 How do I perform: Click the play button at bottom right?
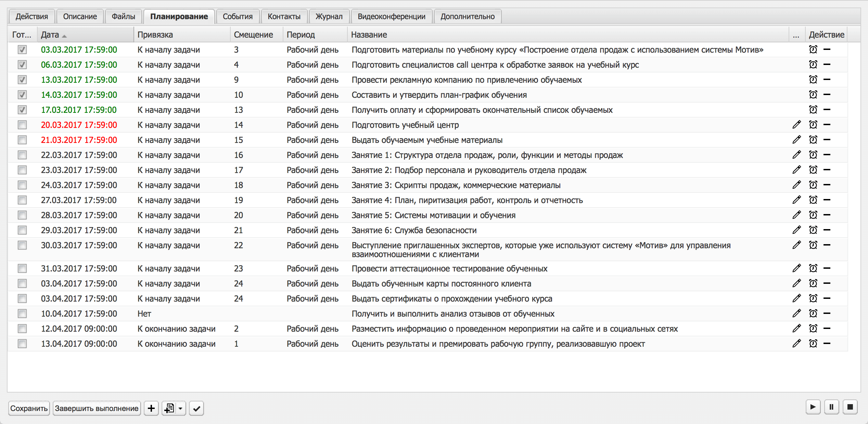[813, 407]
